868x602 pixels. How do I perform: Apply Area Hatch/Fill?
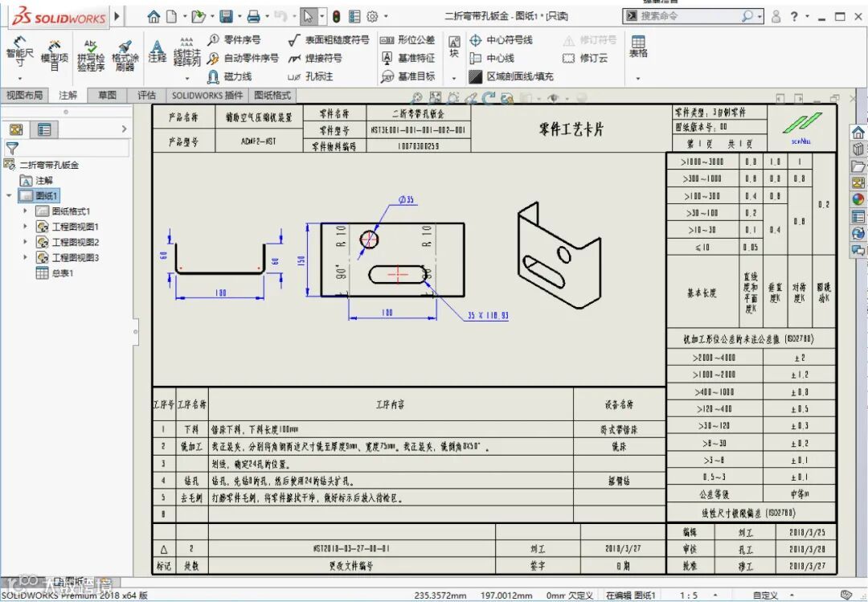click(511, 76)
